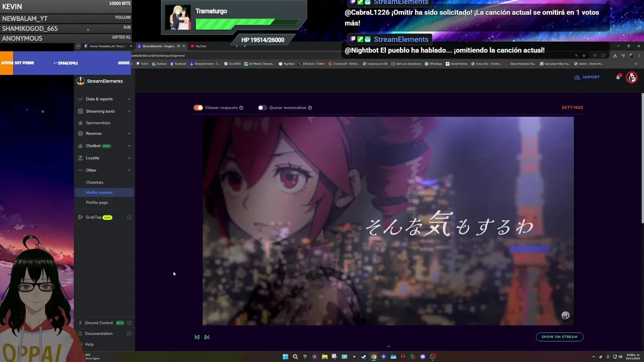Open the GrabTap sidebar link

point(94,217)
